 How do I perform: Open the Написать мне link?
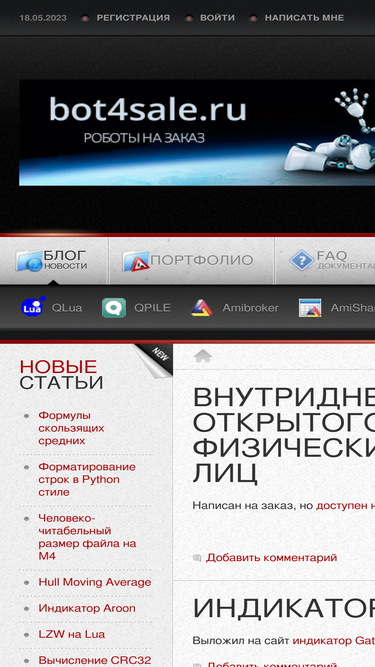[304, 18]
